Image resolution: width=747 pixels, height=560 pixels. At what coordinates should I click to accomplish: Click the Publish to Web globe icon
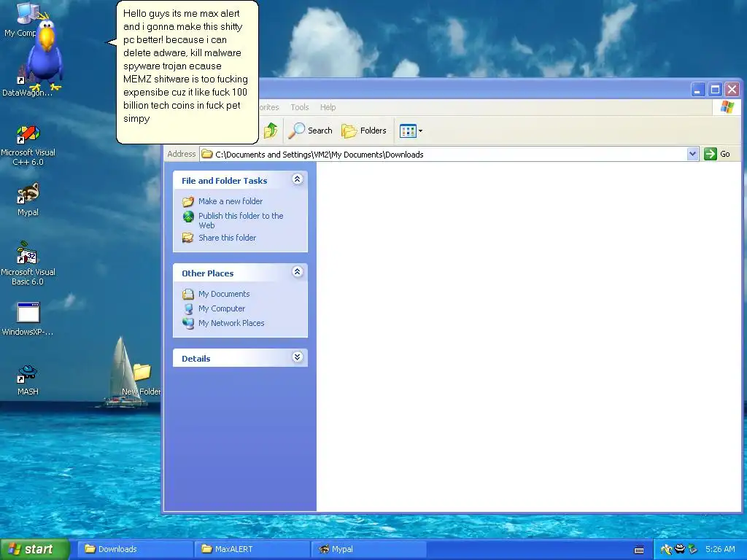pos(188,217)
